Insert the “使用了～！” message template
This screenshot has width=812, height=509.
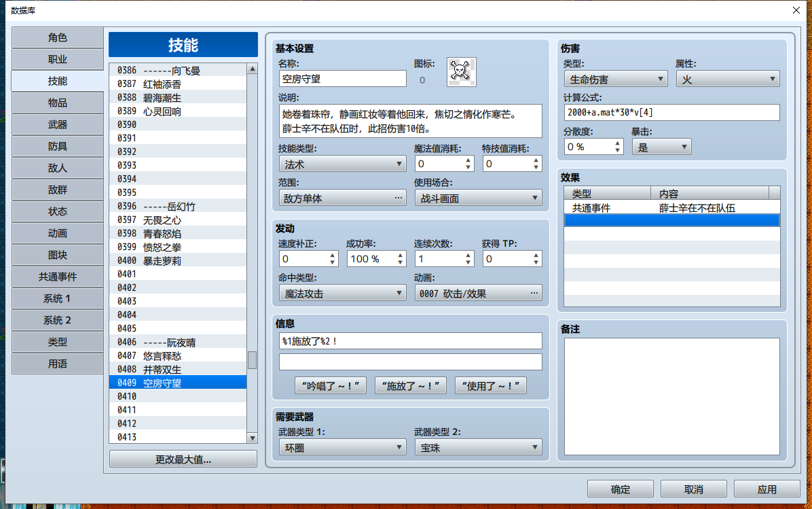[x=491, y=385]
